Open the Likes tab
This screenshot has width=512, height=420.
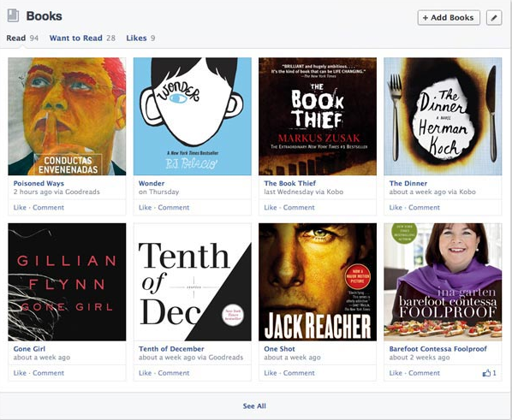[140, 38]
